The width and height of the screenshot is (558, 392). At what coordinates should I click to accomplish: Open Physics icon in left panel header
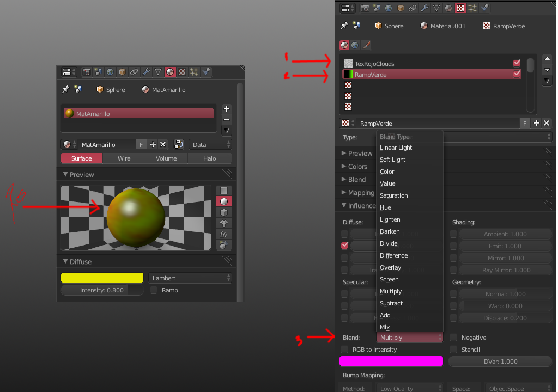click(206, 72)
